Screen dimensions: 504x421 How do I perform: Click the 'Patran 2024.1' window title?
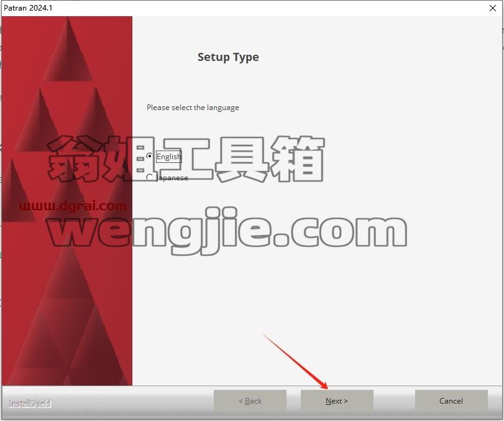coord(28,8)
